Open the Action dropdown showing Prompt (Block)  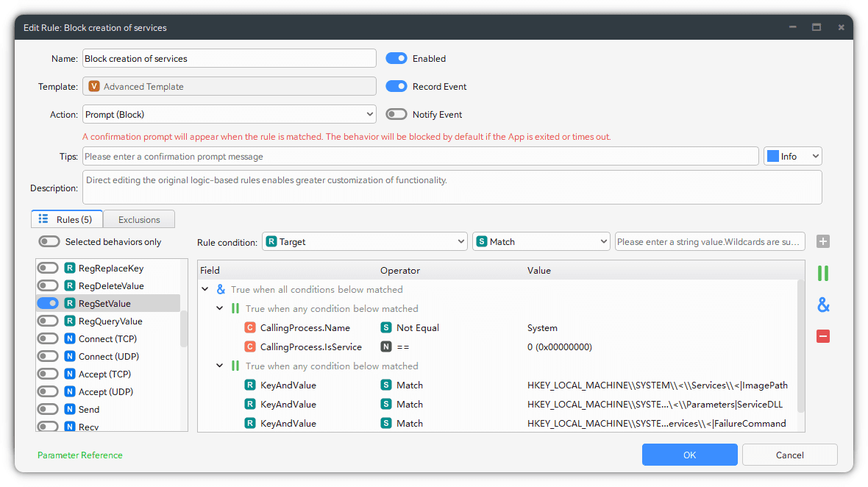tap(230, 115)
